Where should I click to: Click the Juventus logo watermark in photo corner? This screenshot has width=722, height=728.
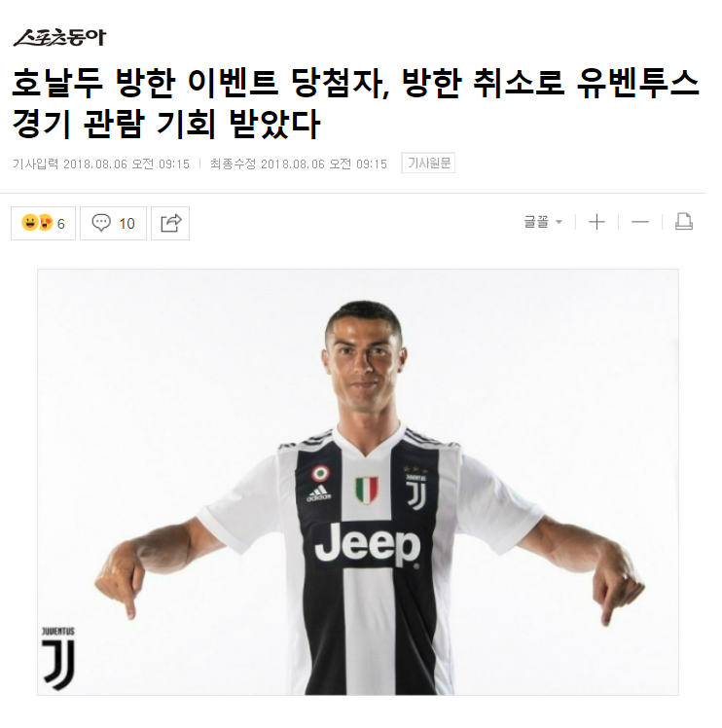coord(58,658)
